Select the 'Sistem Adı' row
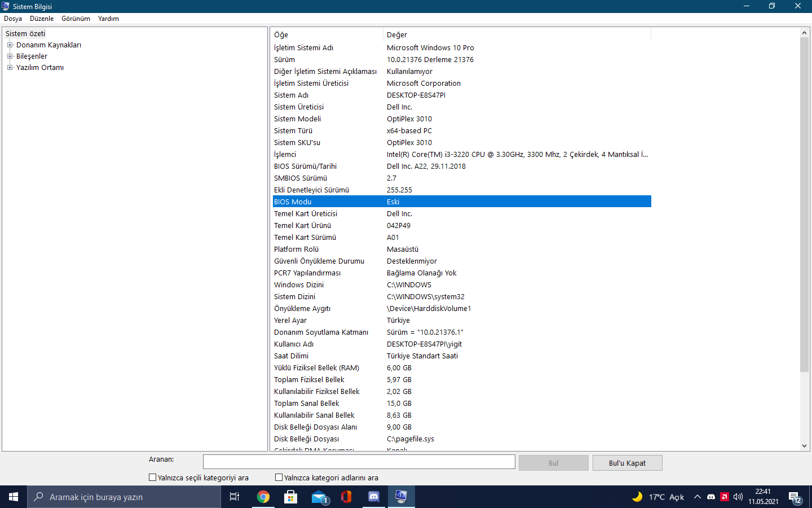812x508 pixels. [x=462, y=95]
